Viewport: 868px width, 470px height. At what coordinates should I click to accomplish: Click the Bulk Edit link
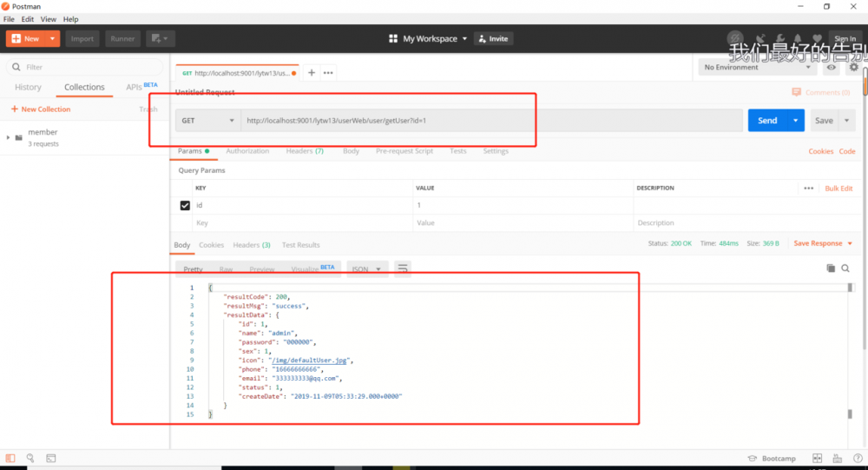[838, 188]
